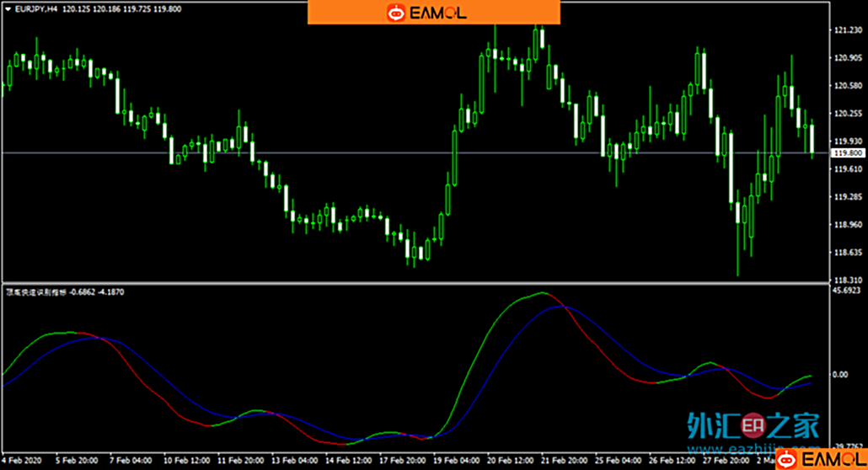Image resolution: width=868 pixels, height=470 pixels.
Task: Open the chart menu arrow beside EURJPY,H4
Action: [8, 8]
